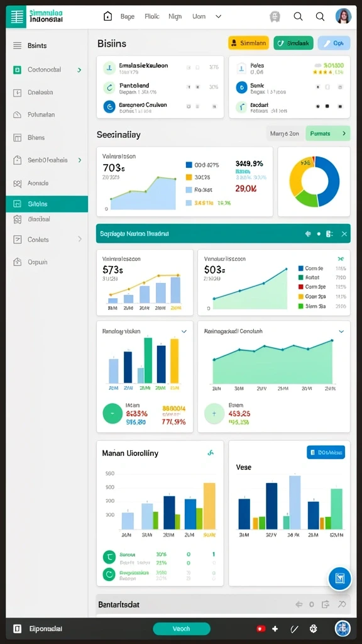Click the green spreadsheet logo icon
The width and height of the screenshot is (362, 644).
(x=16, y=17)
